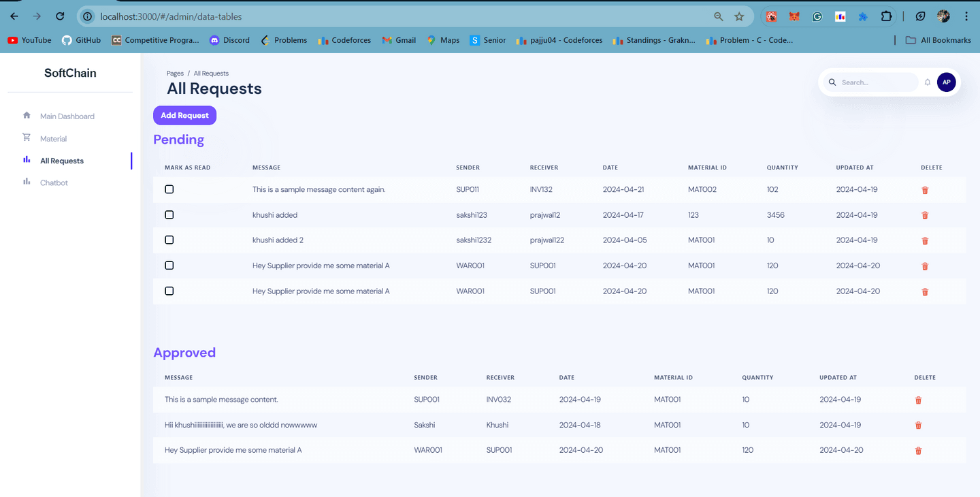Click the Mark As Read column header
The height and width of the screenshot is (497, 980).
click(188, 167)
